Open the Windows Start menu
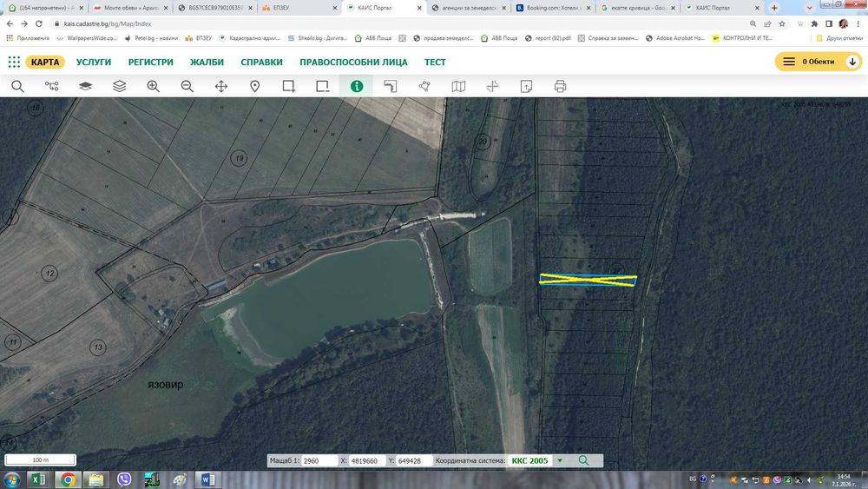 (x=11, y=479)
